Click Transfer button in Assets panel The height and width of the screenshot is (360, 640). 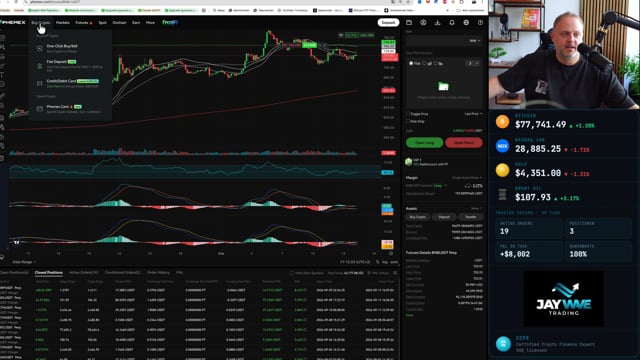470,217
